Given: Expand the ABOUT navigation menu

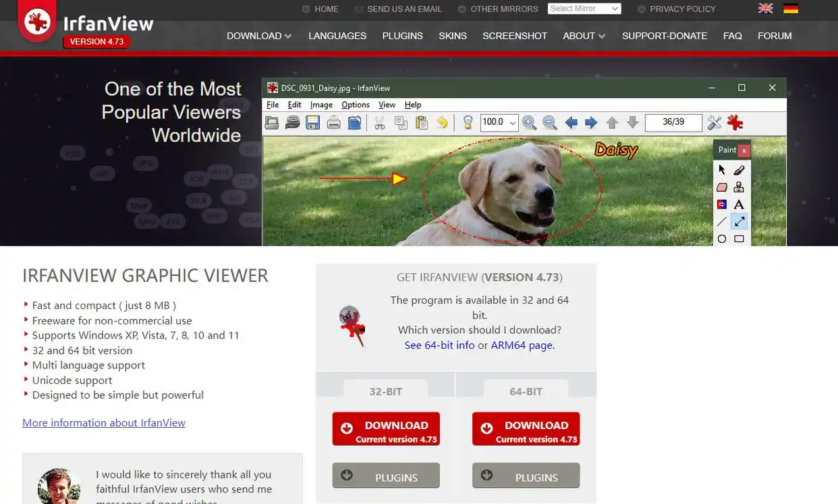Looking at the screenshot, I should (584, 36).
